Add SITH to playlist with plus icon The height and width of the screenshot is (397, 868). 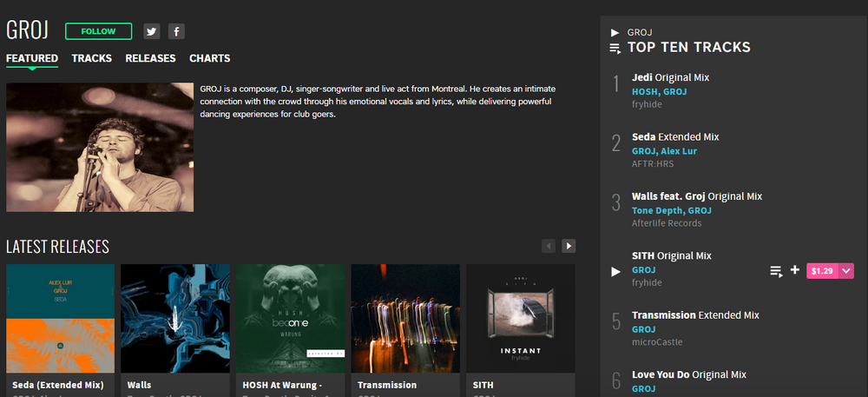tap(795, 270)
